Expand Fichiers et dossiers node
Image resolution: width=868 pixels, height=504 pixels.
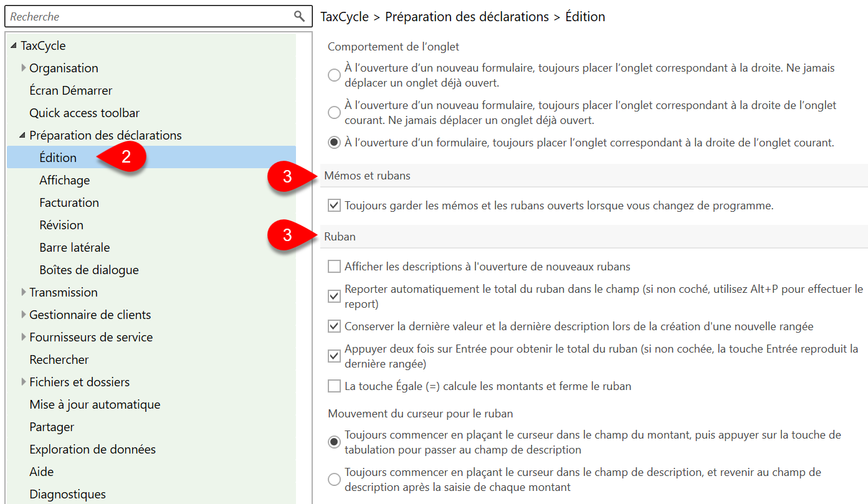pos(24,382)
